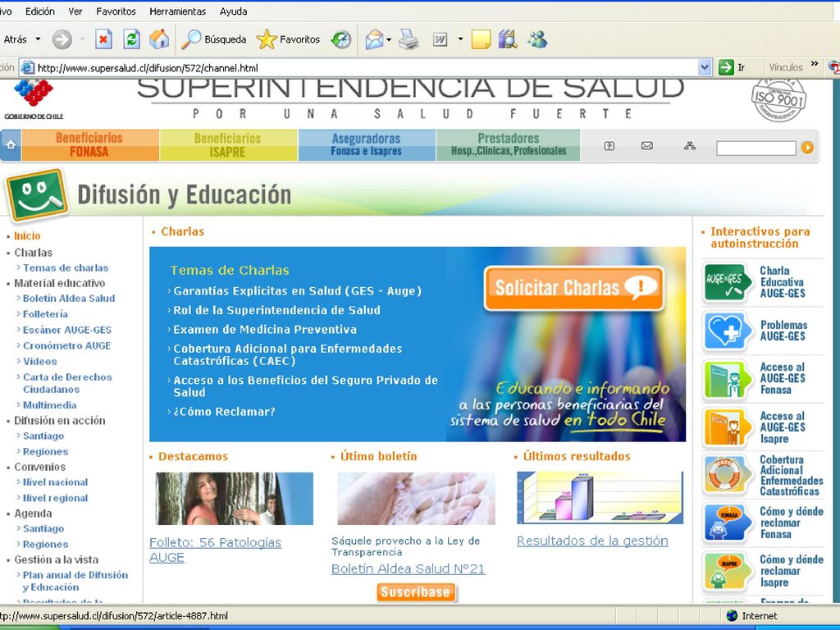The image size is (840, 630).
Task: Open the Atrás history dropdown arrow
Action: point(38,39)
